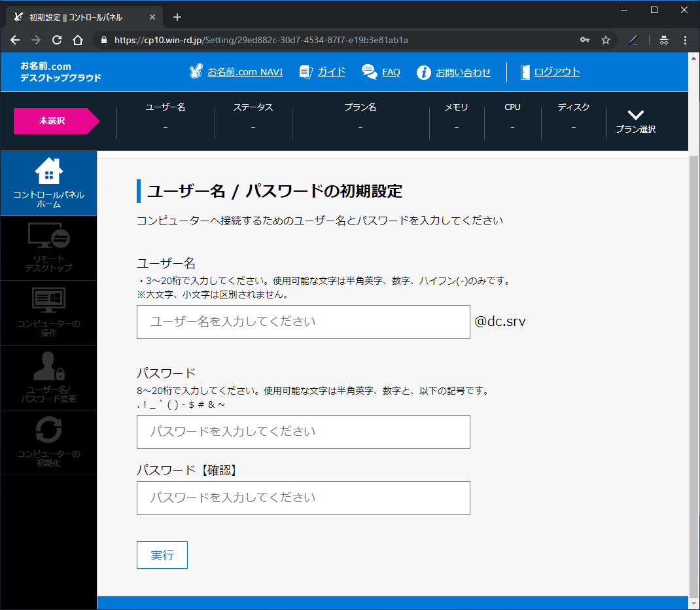Click the ユーザー名 input field
This screenshot has width=700, height=610.
point(303,322)
